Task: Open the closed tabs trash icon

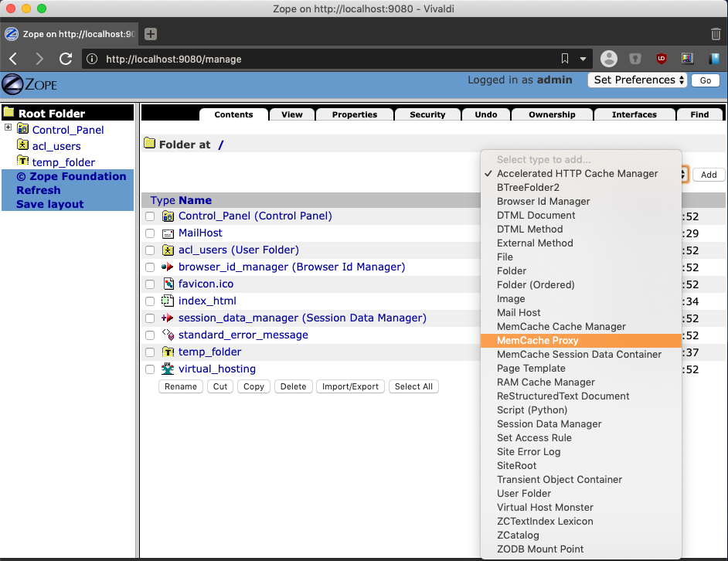Action: click(x=716, y=34)
